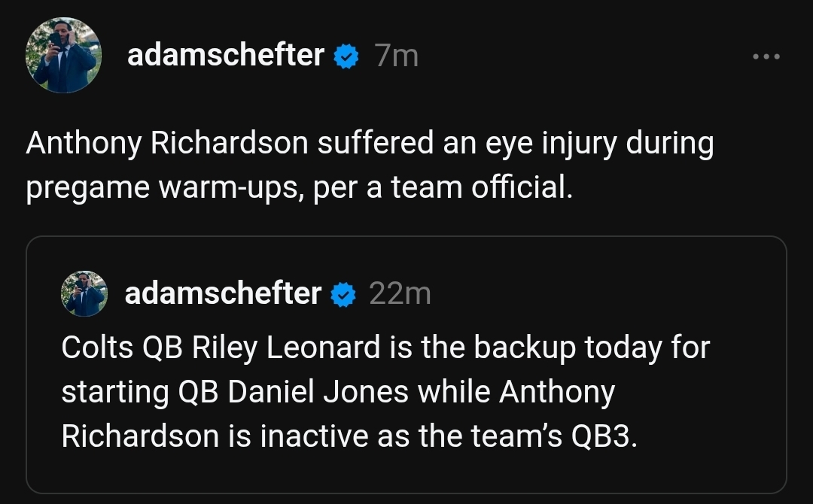This screenshot has height=504, width=813.
Task: Click the blue verified badge beside 7m
Action: [346, 56]
